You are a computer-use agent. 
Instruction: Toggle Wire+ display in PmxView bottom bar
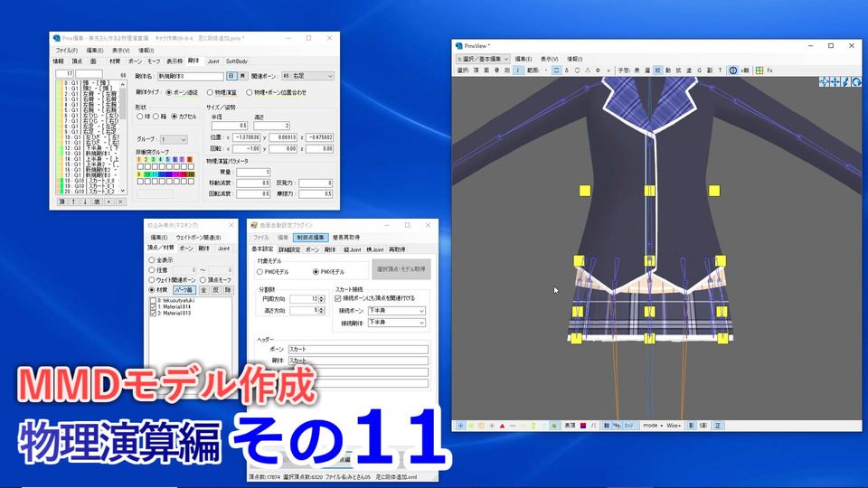click(674, 426)
